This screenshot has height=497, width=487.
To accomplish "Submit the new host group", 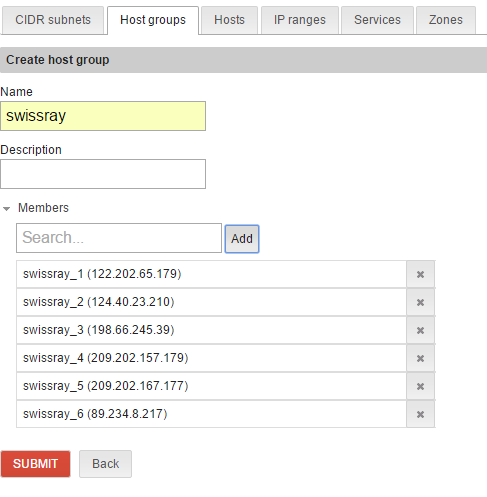I will [x=35, y=464].
